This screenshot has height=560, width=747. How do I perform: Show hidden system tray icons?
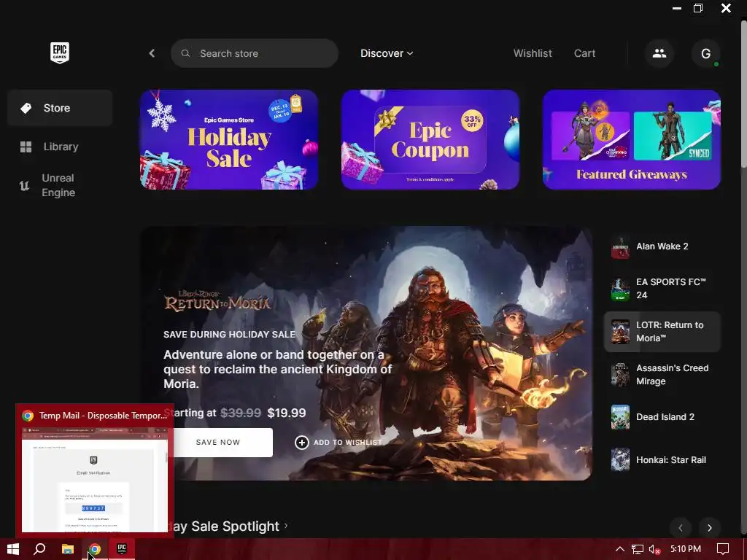point(620,549)
